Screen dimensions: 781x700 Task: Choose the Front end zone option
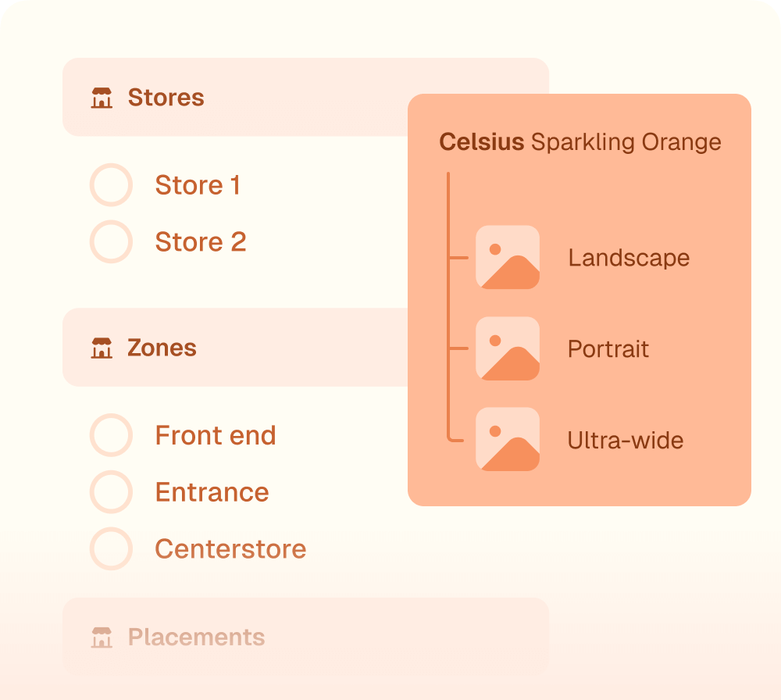click(111, 435)
